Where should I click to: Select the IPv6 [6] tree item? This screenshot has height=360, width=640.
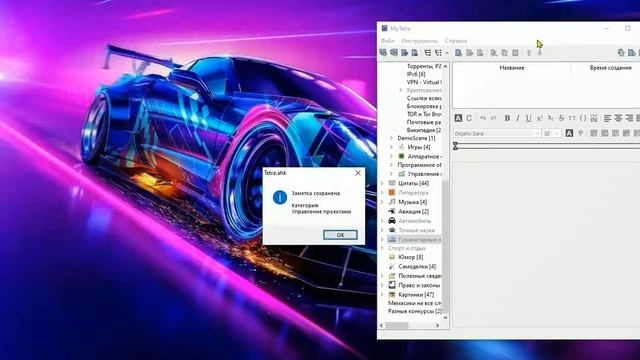[x=416, y=74]
